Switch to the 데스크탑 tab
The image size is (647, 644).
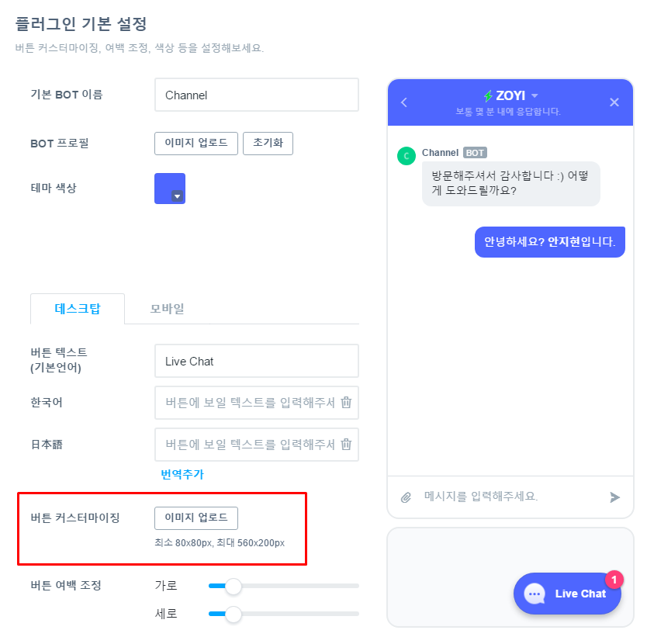78,308
